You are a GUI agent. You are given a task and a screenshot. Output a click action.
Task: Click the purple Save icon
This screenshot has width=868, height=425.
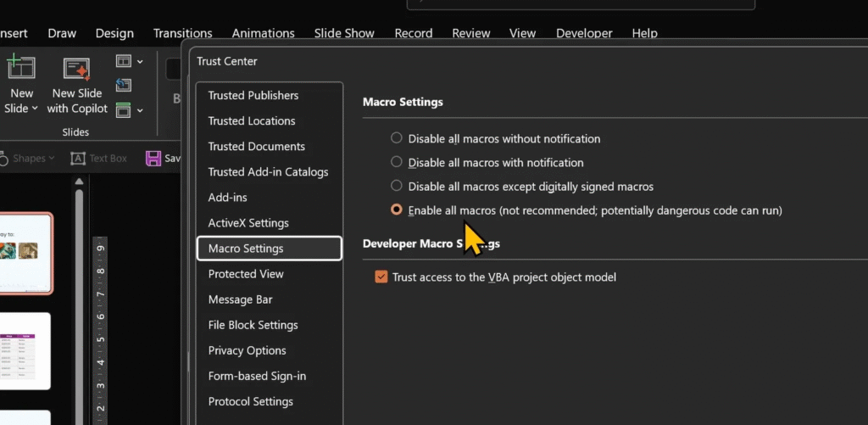tap(153, 159)
